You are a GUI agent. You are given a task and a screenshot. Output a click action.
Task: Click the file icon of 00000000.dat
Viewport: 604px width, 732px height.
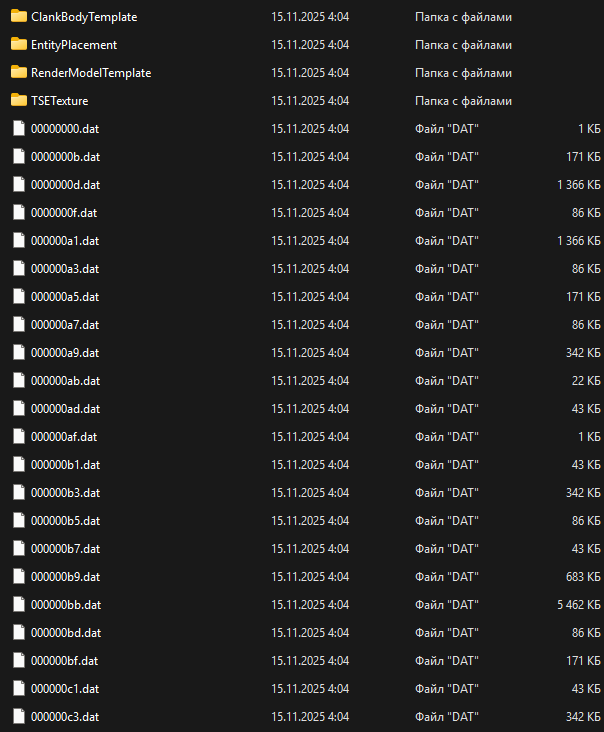(18, 129)
